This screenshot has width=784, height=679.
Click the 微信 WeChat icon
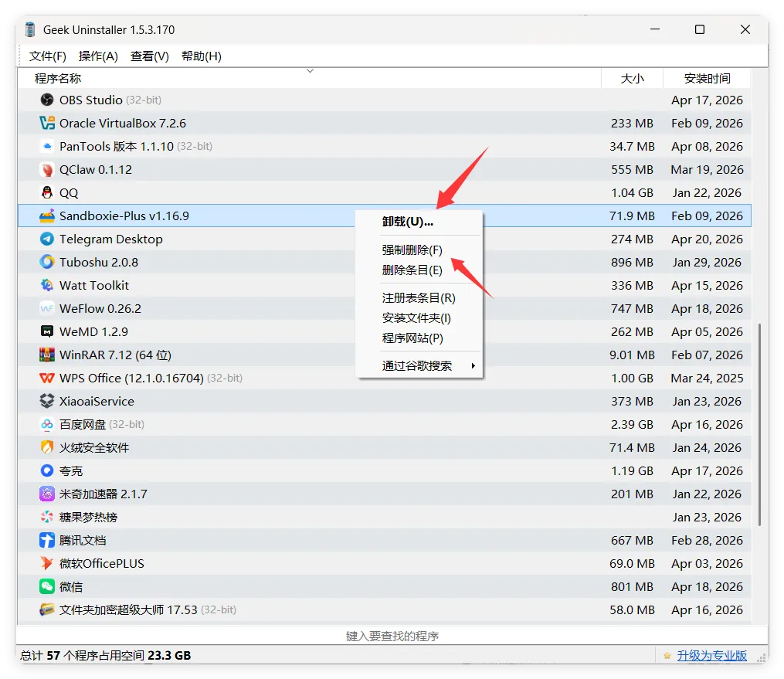coord(47,586)
